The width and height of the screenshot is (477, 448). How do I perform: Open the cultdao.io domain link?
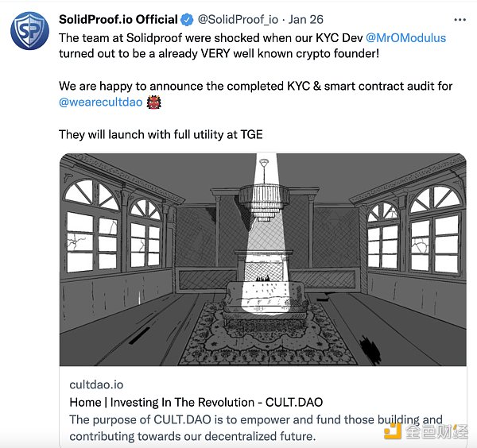click(x=95, y=383)
